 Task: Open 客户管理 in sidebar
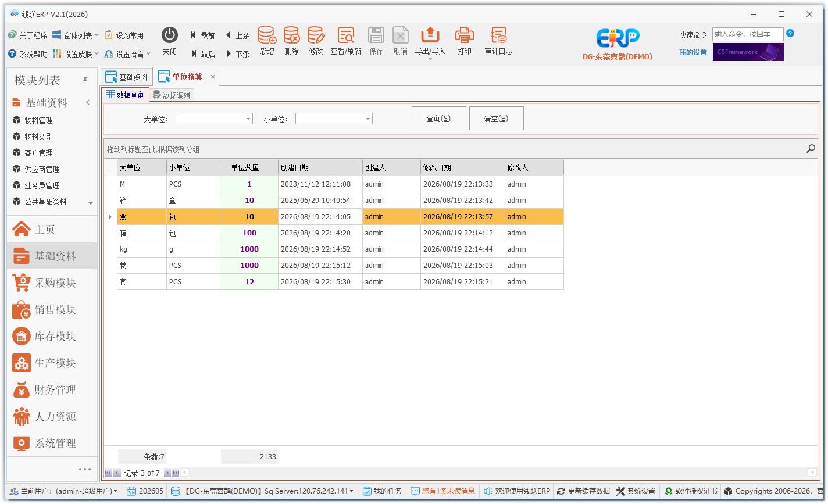point(38,153)
